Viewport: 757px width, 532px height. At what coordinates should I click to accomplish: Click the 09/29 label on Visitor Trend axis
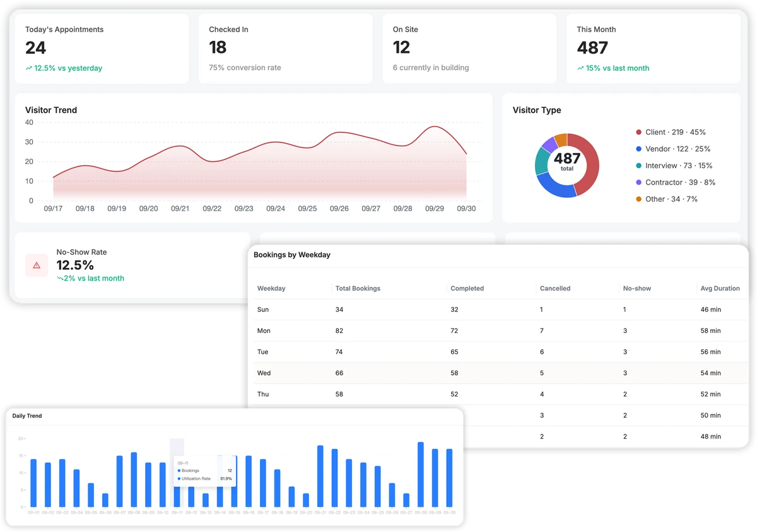(x=435, y=209)
